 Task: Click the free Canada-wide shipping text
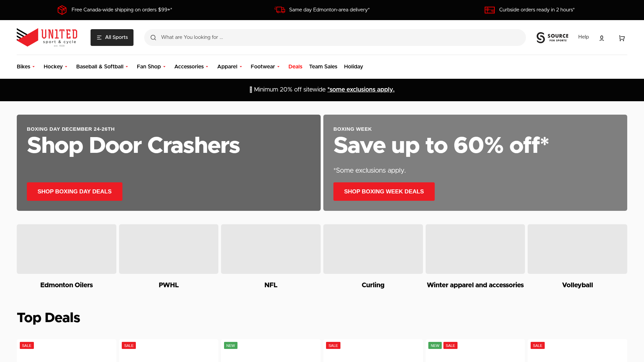coord(122,10)
